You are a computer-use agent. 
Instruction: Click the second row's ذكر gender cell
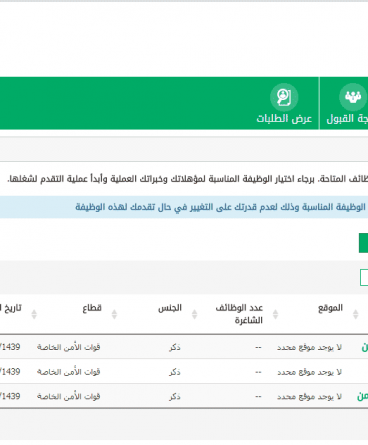[175, 372]
